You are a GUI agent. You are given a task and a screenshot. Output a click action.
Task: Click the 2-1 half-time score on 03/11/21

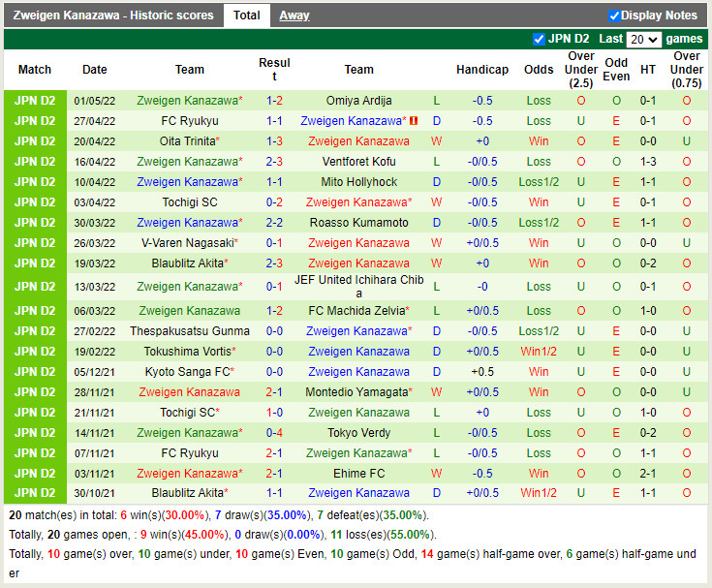[647, 474]
